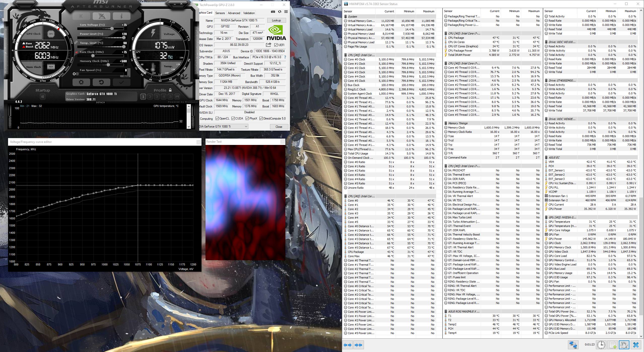Screen dimensions: 644x352
Task: Apply Afterburner settings with checkmark button
Action: click(121, 82)
